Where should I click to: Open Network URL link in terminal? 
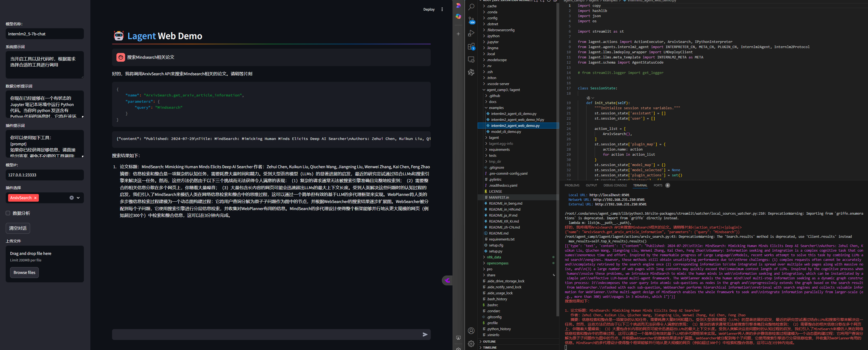619,199
